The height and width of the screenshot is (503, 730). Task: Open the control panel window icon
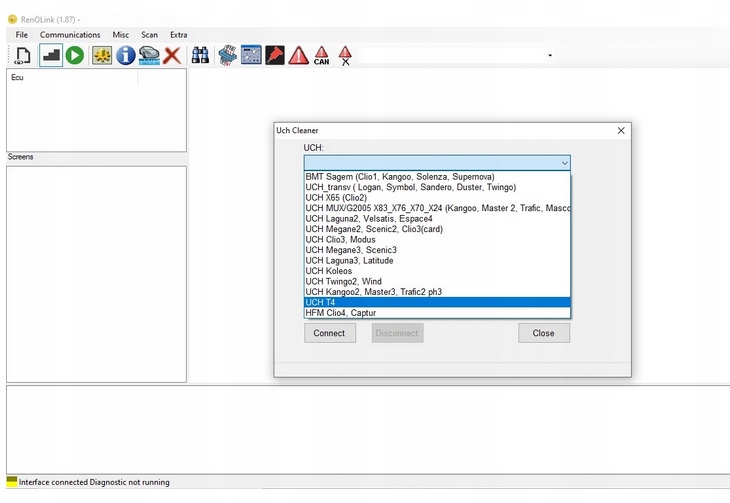pos(251,55)
